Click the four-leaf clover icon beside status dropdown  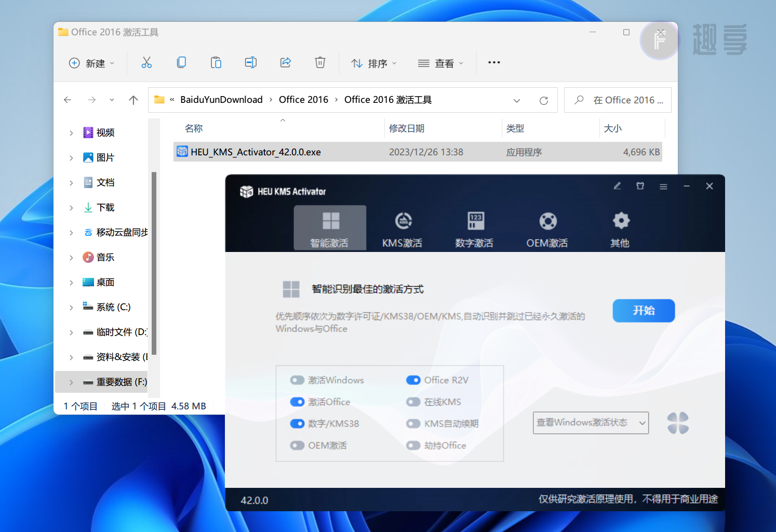coord(678,423)
